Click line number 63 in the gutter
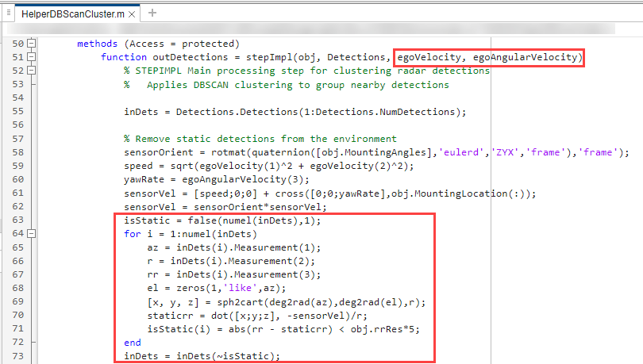Viewport: 643px width, 364px height. pos(16,220)
